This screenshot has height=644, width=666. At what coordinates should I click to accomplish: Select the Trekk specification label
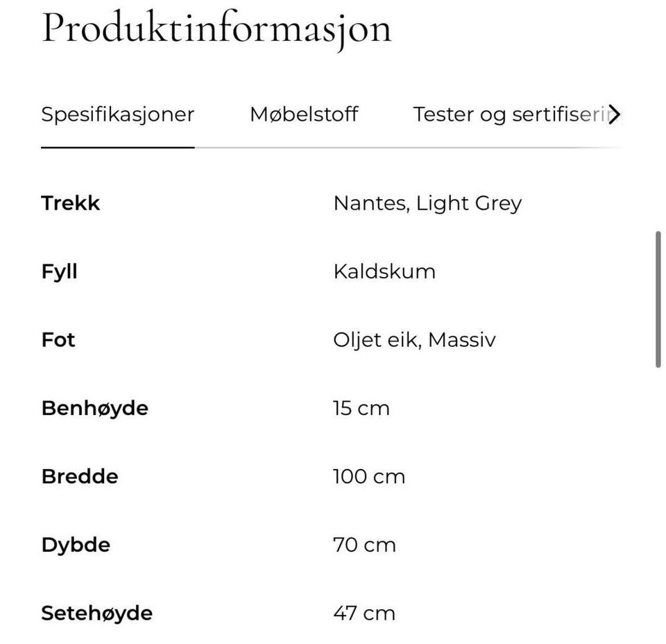pos(70,203)
